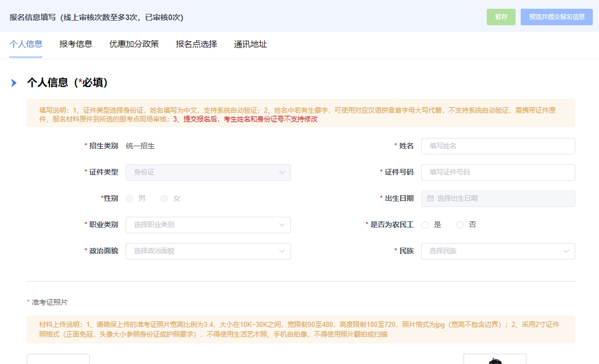Select 女 gender radio button
Viewport: 599px width, 364px height.
[164, 198]
